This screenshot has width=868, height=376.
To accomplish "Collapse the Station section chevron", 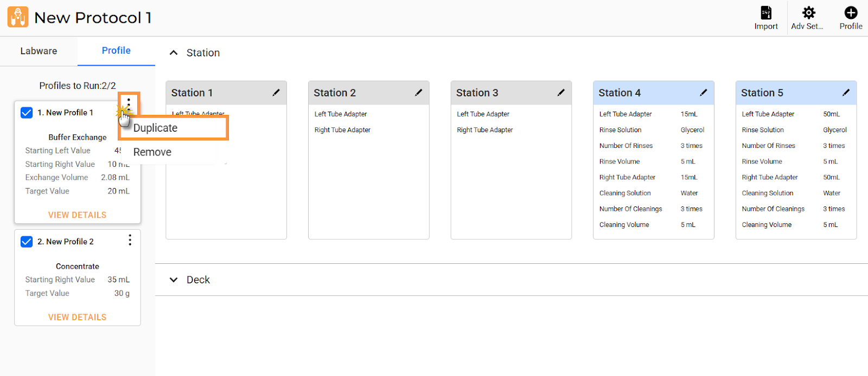I will 174,53.
